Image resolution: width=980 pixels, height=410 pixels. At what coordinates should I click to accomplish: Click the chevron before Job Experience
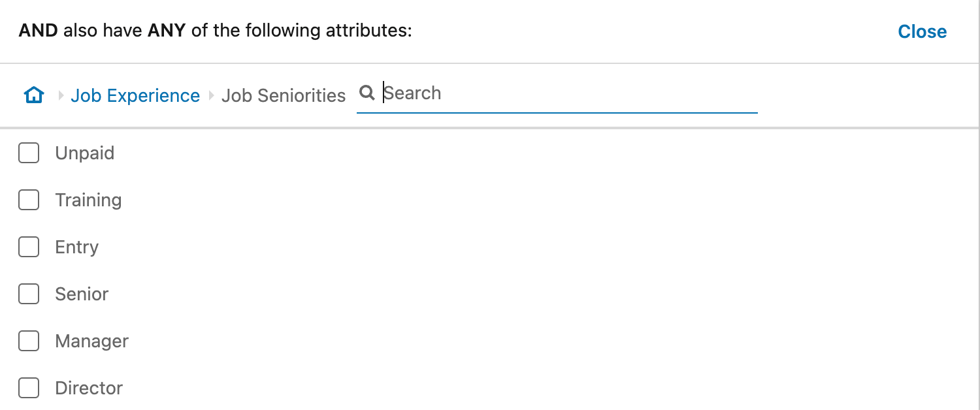61,95
